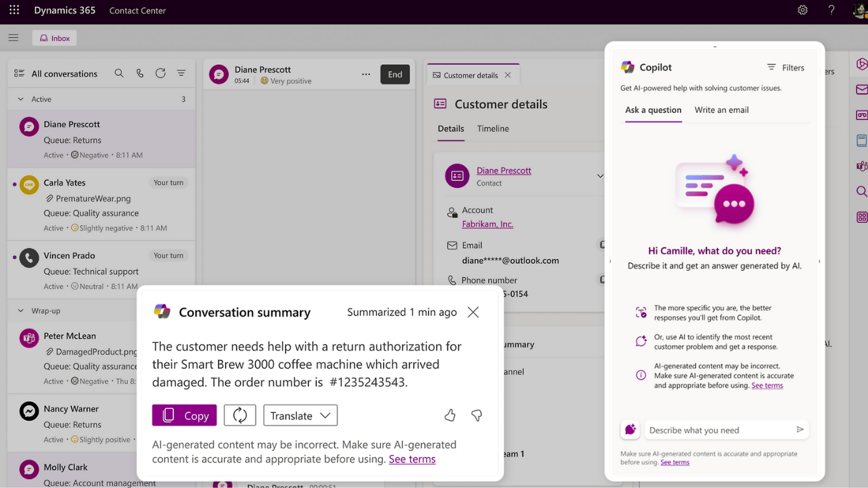Open Diane Prescott contact link
The image size is (868, 488).
click(x=504, y=170)
